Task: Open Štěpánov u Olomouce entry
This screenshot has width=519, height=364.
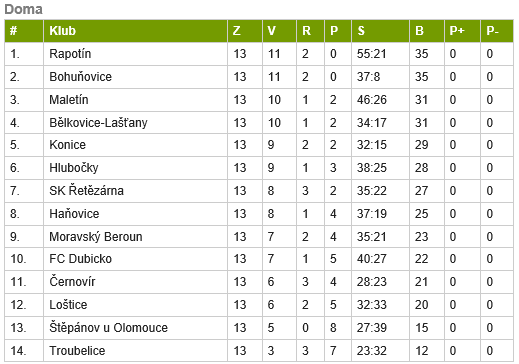Action: [108, 328]
